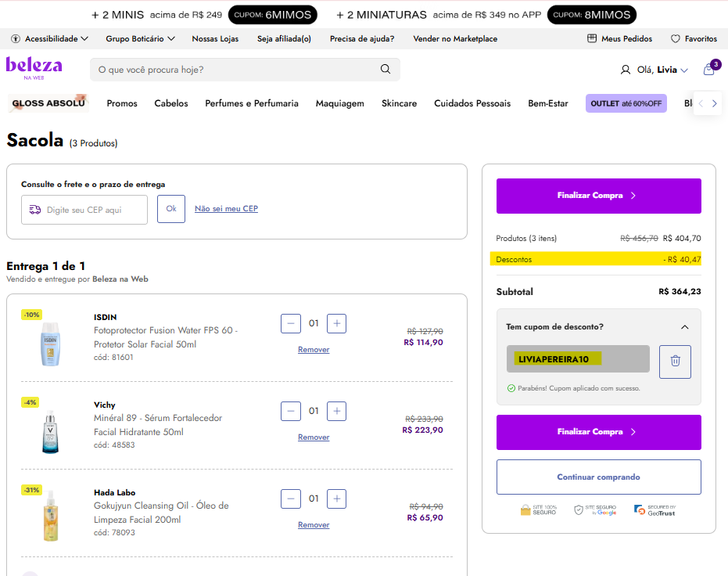Viewport: 728px width, 576px height.
Task: Decrease Hada Labo cleansing oil quantity
Action: pyautogui.click(x=291, y=499)
